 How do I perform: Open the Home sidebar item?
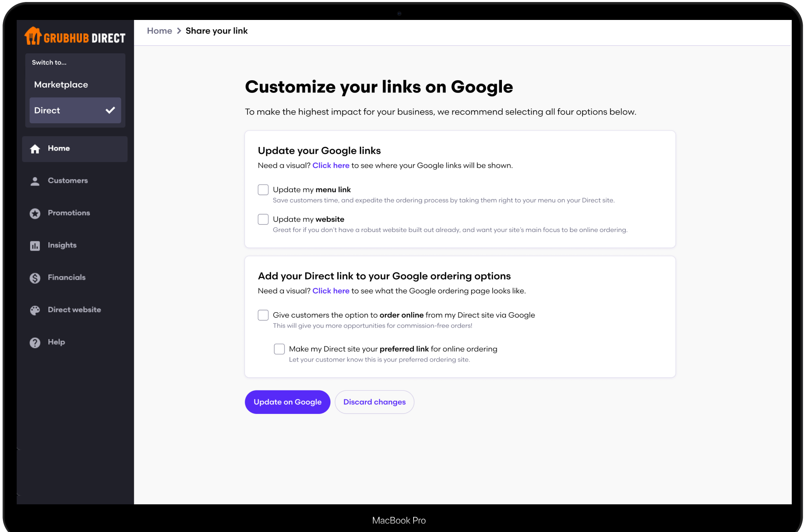click(x=75, y=149)
